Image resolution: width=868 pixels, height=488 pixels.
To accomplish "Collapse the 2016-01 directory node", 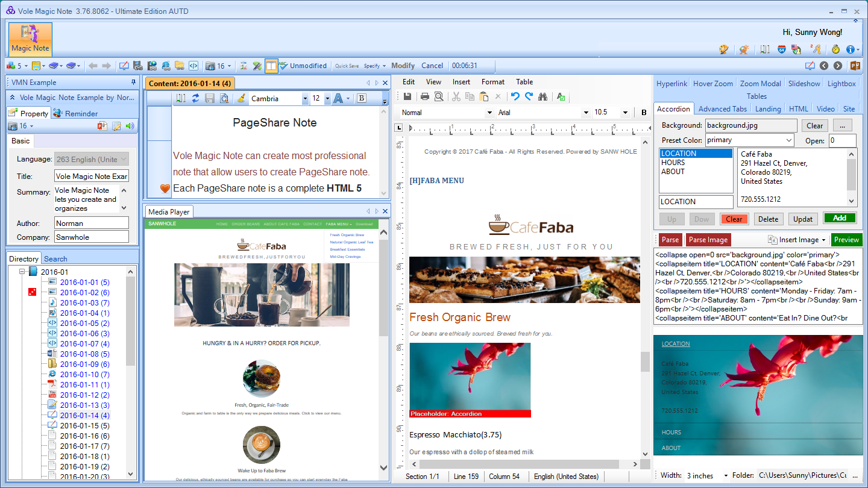I will [x=22, y=272].
